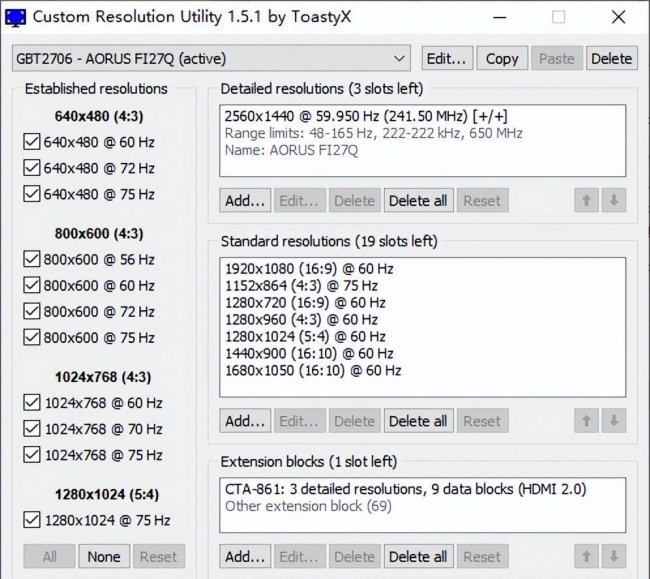Reset the Standard resolutions list
The height and width of the screenshot is (579, 650).
click(x=483, y=421)
